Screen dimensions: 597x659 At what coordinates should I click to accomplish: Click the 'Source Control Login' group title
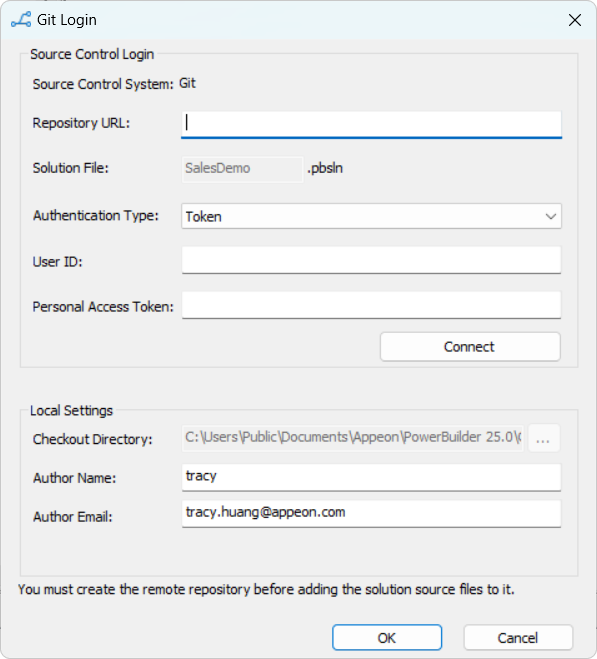pyautogui.click(x=92, y=54)
